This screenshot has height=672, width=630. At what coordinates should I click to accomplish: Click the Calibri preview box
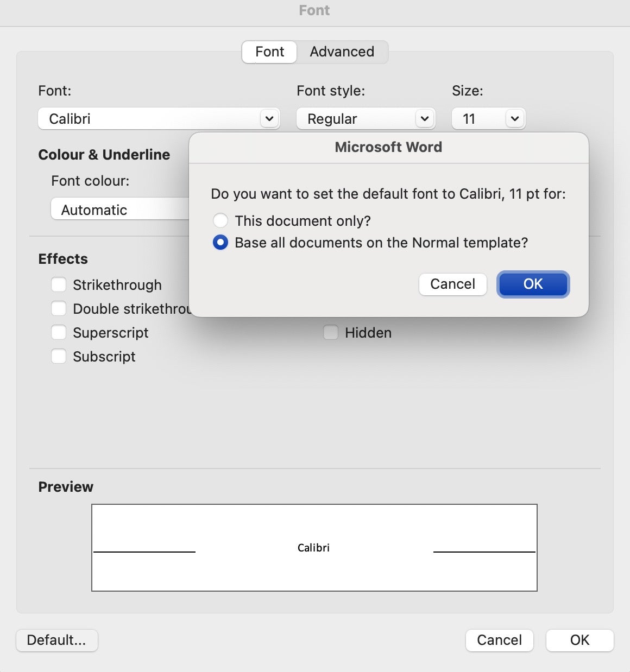click(x=314, y=548)
